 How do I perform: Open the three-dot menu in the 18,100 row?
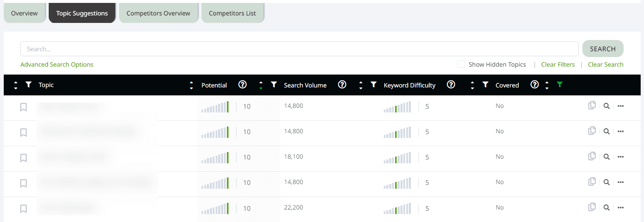621,157
